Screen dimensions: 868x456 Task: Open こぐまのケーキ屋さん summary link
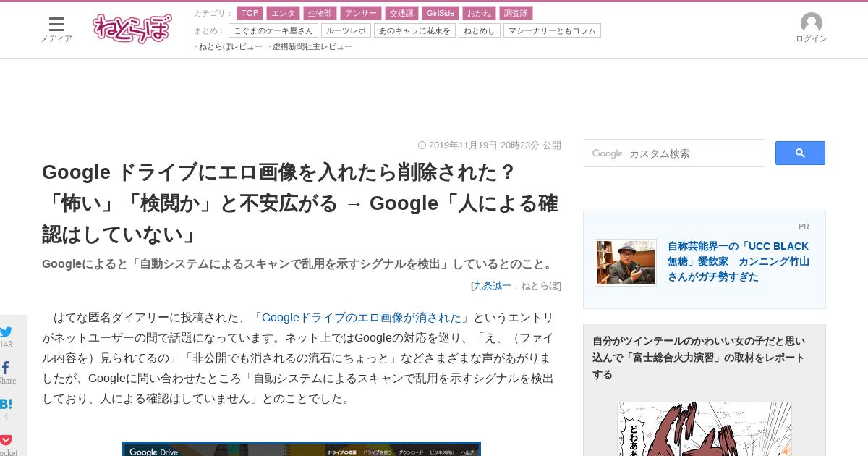(273, 30)
